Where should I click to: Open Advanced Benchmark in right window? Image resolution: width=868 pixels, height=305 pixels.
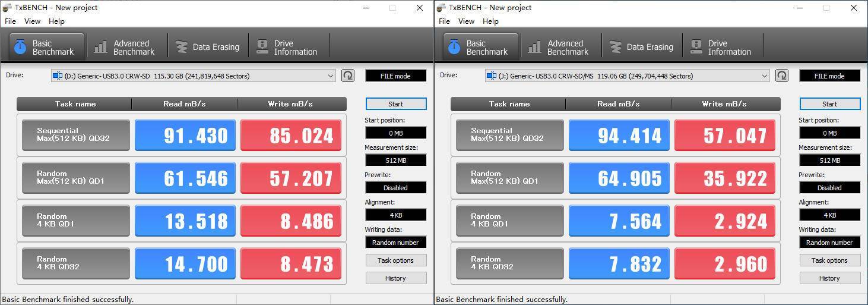pyautogui.click(x=559, y=48)
